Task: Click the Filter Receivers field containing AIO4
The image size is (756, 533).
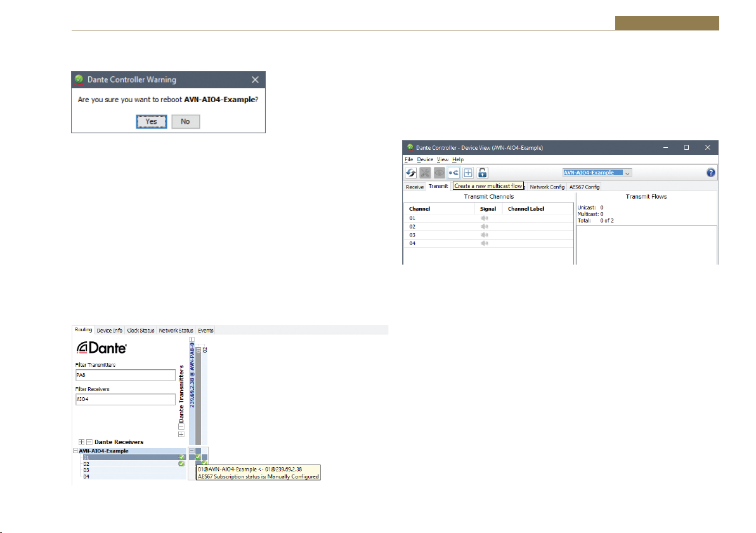Action: point(126,399)
